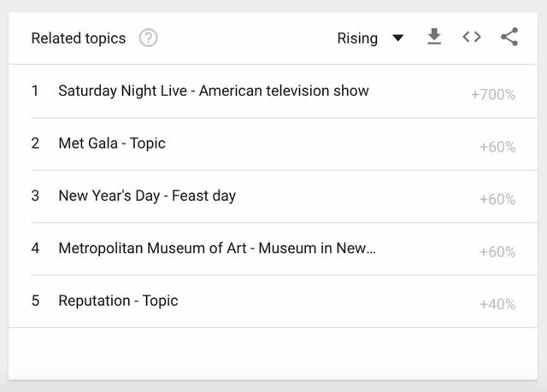547x392 pixels.
Task: Share the related topics card
Action: [509, 37]
